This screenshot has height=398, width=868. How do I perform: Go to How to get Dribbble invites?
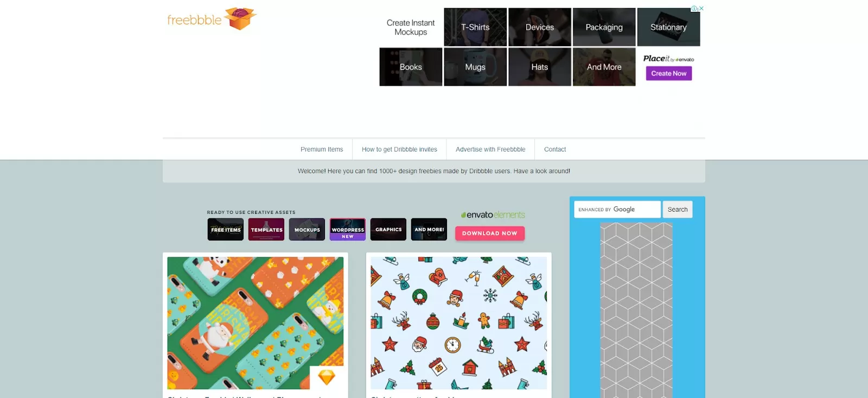pyautogui.click(x=399, y=149)
